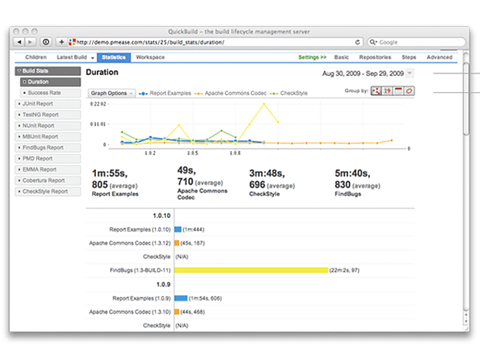The width and height of the screenshot is (480, 360).
Task: Click the Google search field
Action: click(416, 42)
